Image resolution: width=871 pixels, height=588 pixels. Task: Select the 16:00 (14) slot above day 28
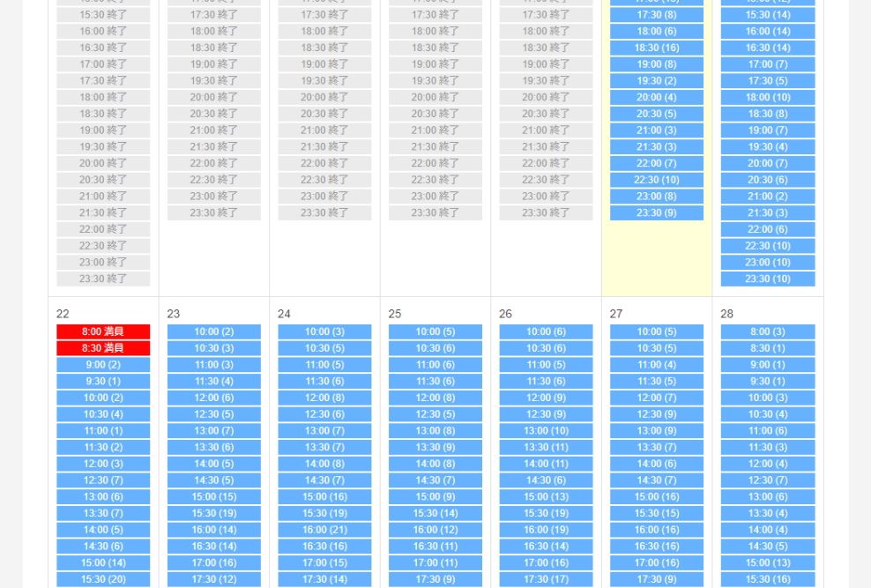(768, 31)
